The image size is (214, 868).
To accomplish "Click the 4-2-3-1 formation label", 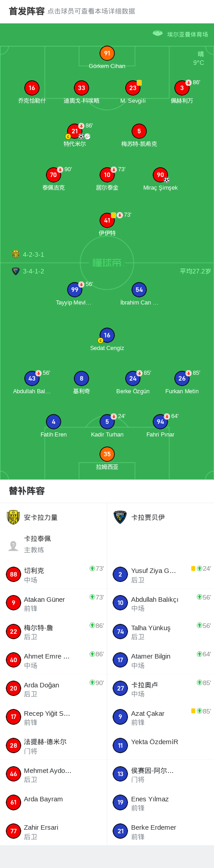I will [x=33, y=254].
